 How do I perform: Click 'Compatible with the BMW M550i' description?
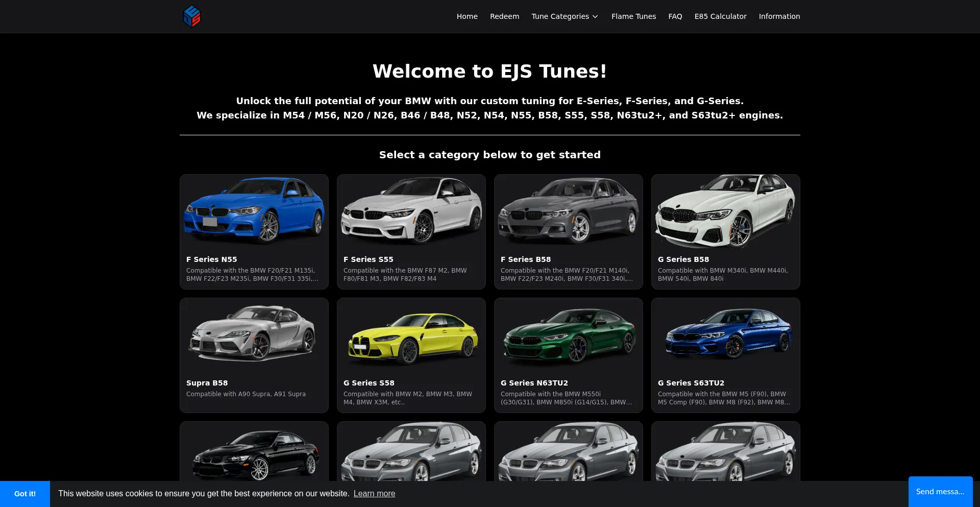pos(567,398)
